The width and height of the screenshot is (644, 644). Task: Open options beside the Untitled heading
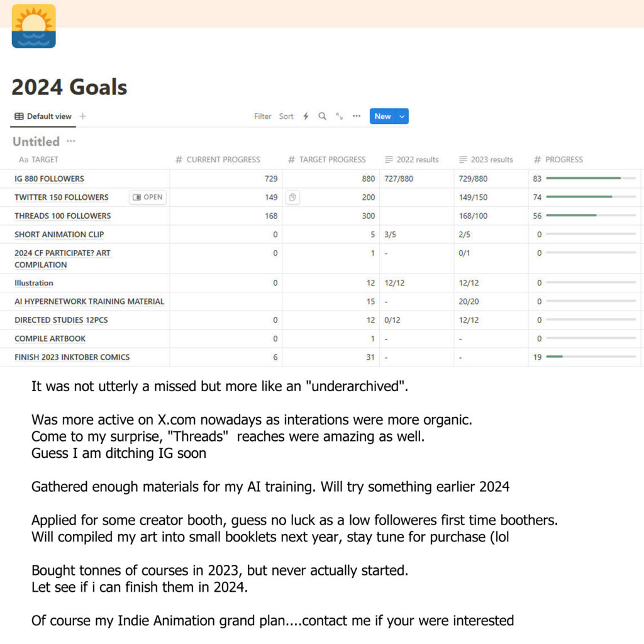coord(71,142)
